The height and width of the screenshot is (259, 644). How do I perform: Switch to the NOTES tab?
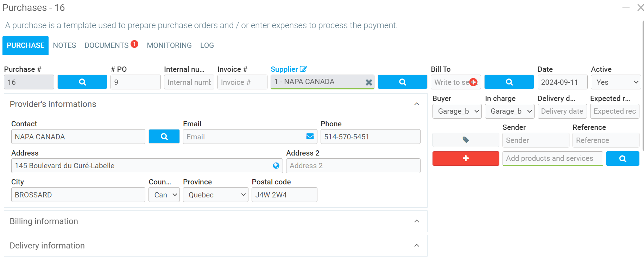(64, 45)
